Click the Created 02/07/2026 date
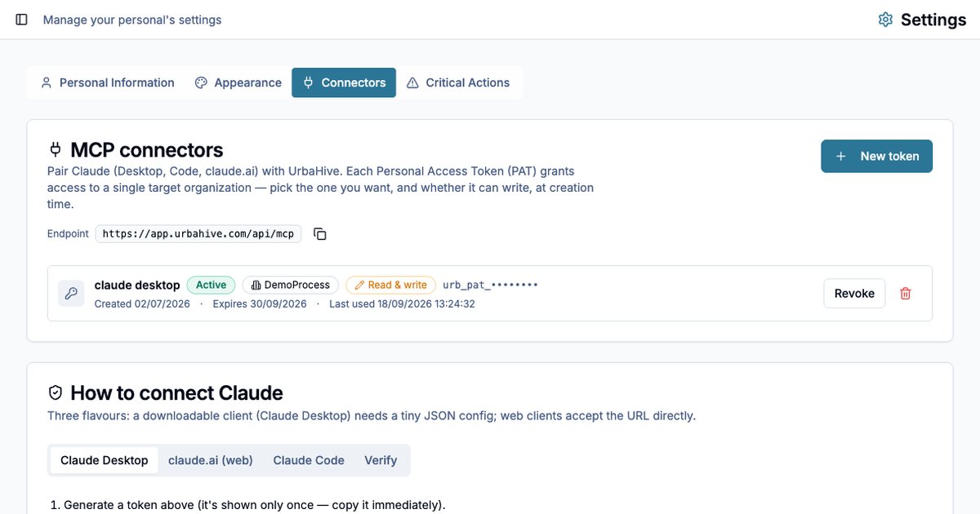Image resolution: width=980 pixels, height=514 pixels. point(142,304)
